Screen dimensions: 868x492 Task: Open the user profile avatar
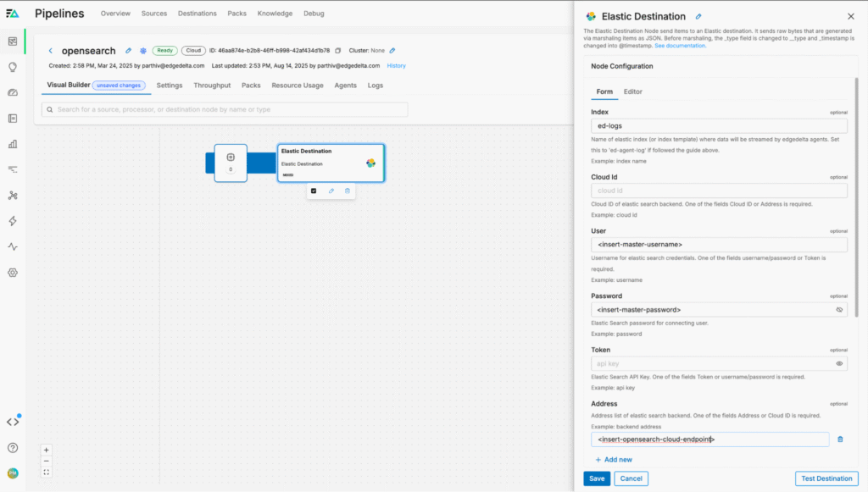[13, 473]
